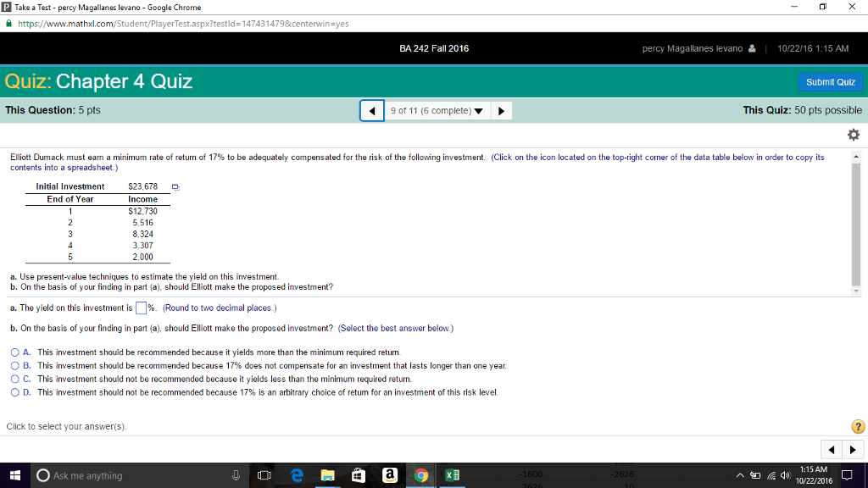Screen dimensions: 868x488
Task: Go to next question using the top arrow
Action: click(x=501, y=111)
